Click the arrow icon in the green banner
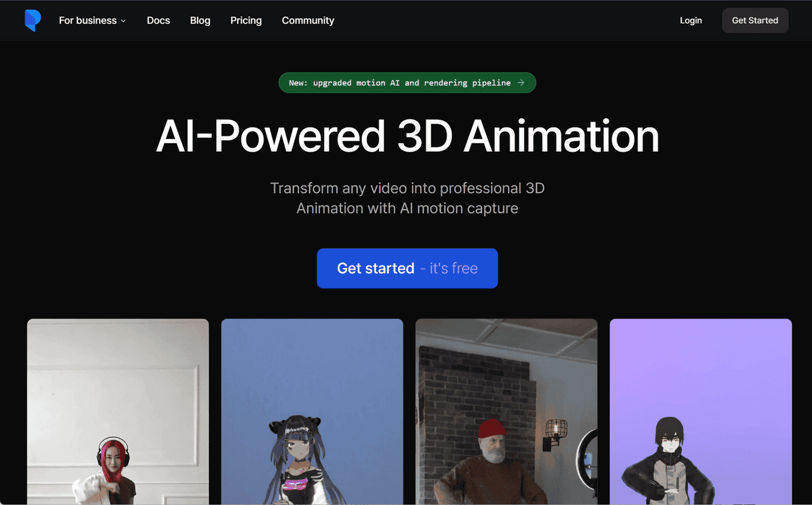This screenshot has height=505, width=812. [x=521, y=82]
